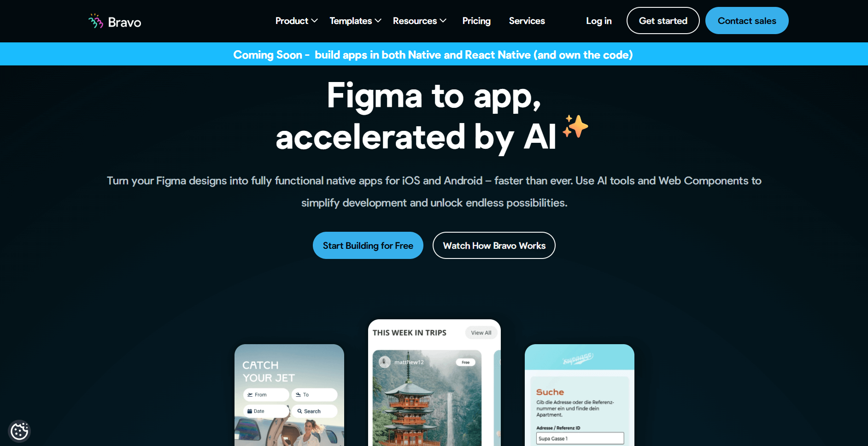Click the Adresse / Referenz ID input field
Screen dimensions: 868x446
(x=580, y=438)
